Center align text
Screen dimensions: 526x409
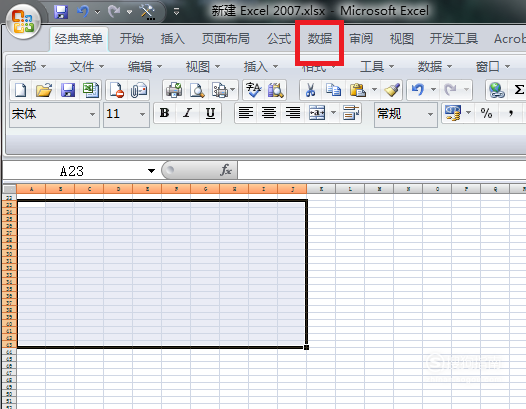[269, 113]
